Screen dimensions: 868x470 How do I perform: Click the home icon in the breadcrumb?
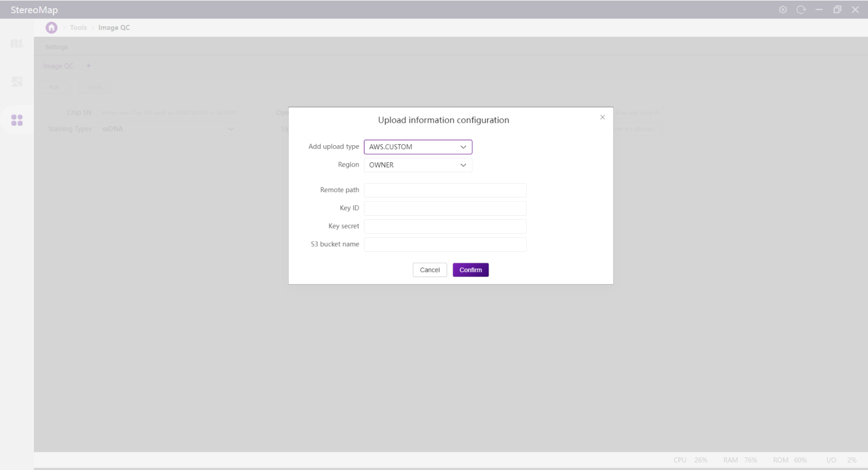52,28
